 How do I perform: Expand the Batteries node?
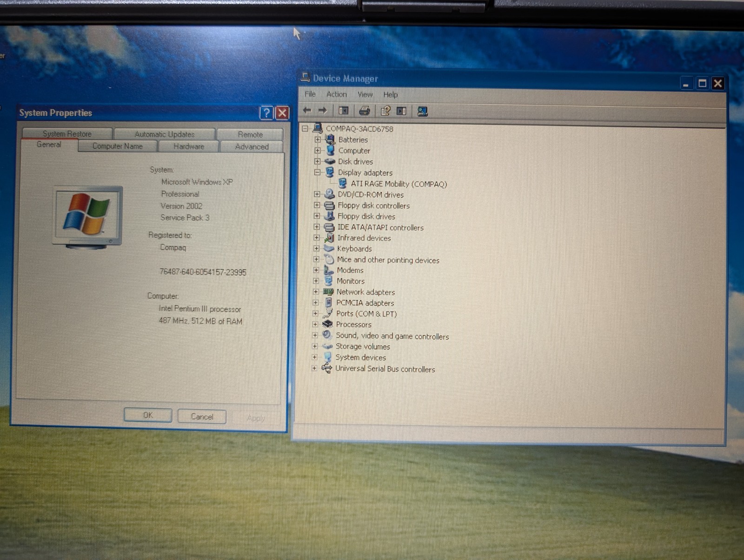(318, 139)
